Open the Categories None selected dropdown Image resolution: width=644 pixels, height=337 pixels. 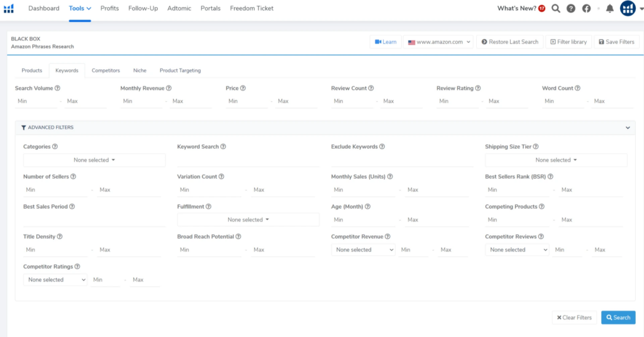point(94,160)
